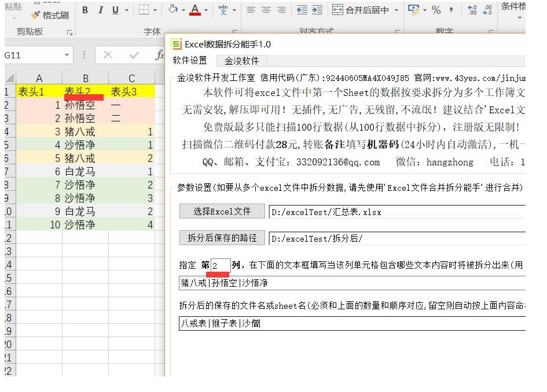Center-align text with the center icon
The image size is (547, 392).
[x=266, y=10]
